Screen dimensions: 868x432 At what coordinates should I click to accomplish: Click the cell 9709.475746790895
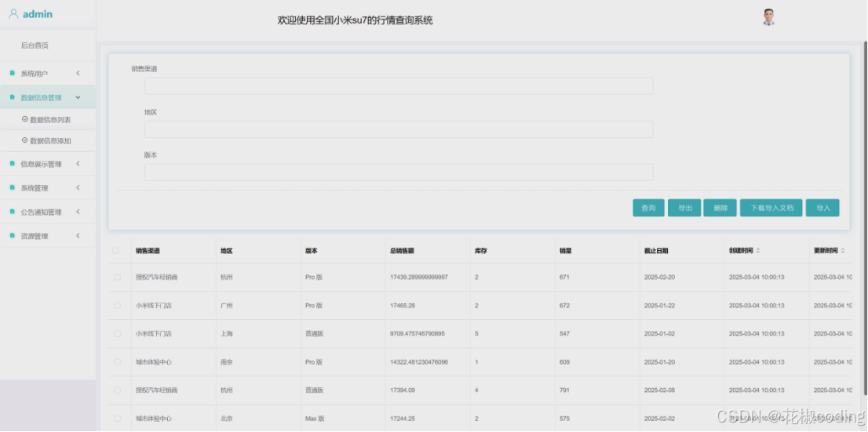418,333
